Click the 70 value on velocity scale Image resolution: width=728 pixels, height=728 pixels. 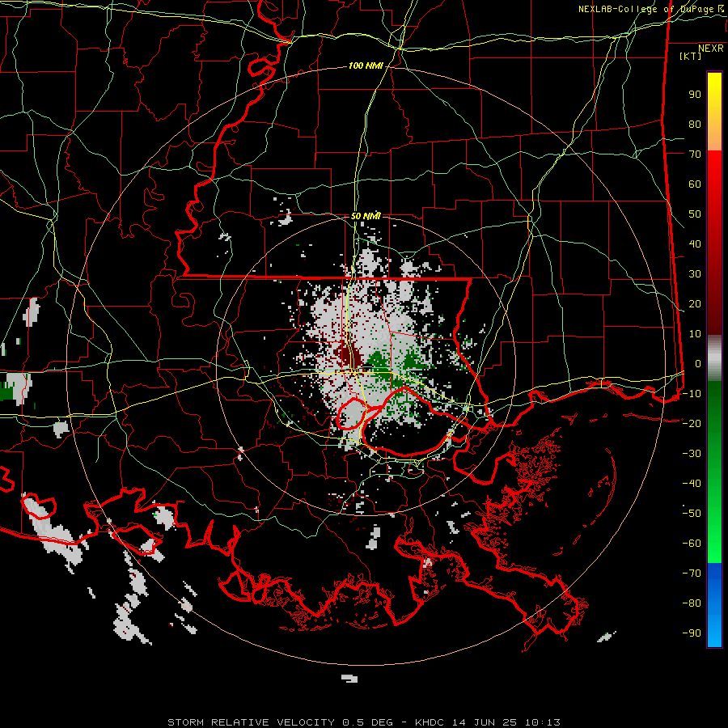(695, 154)
